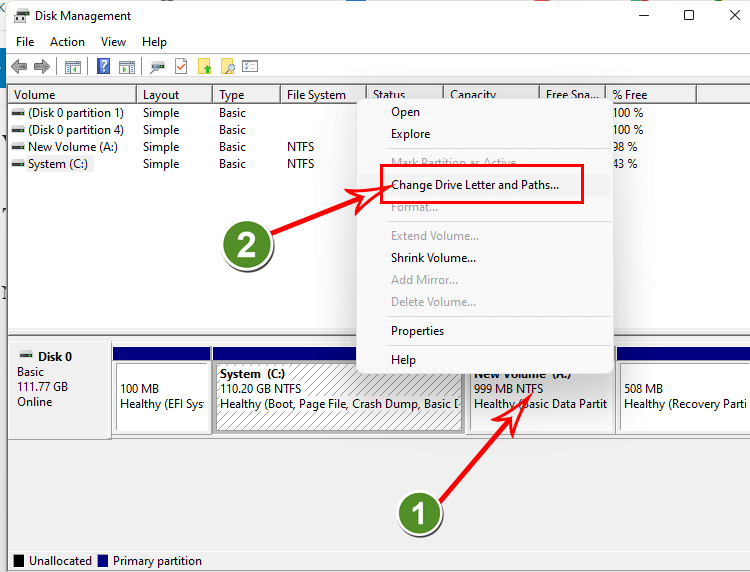
Task: Select the (Disk 0 partition 1) volume row
Action: pos(76,113)
